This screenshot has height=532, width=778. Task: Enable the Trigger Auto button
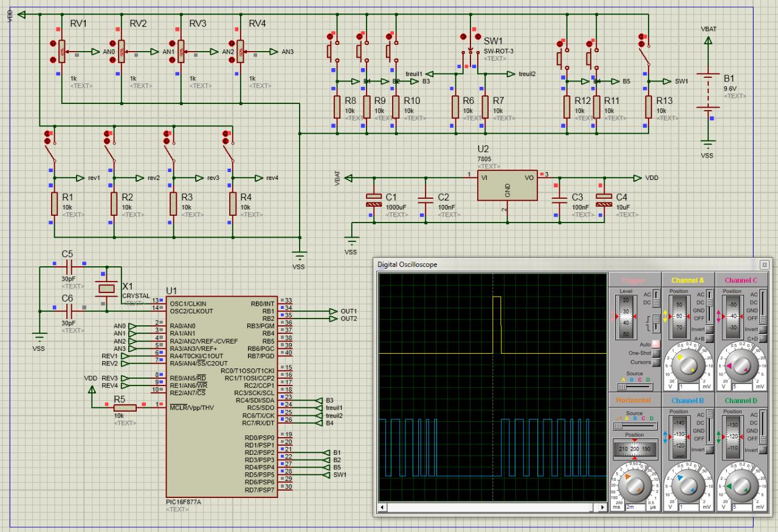pyautogui.click(x=656, y=344)
